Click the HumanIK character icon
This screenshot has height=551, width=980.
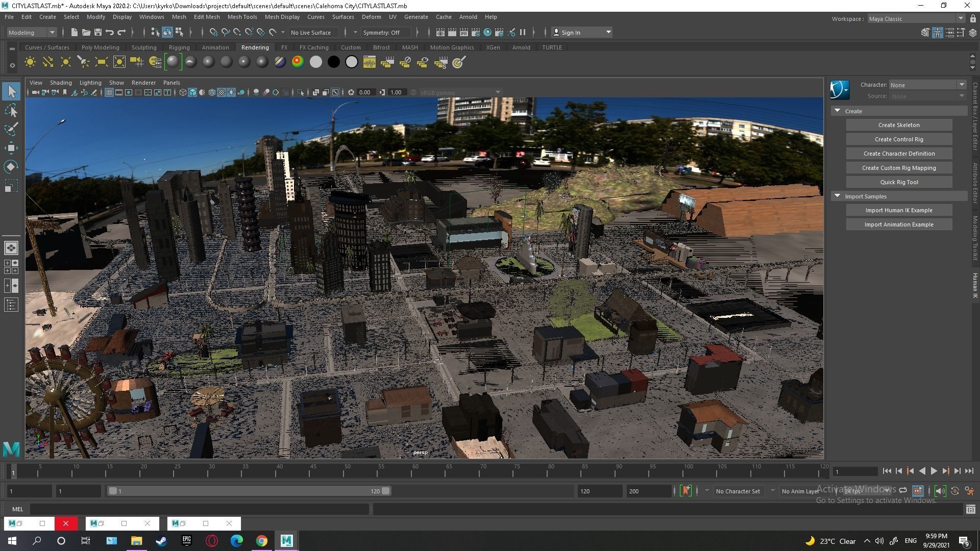coord(840,90)
